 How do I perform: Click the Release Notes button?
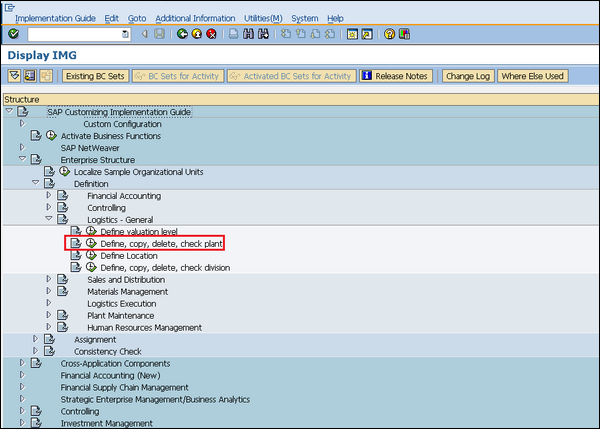click(x=395, y=76)
